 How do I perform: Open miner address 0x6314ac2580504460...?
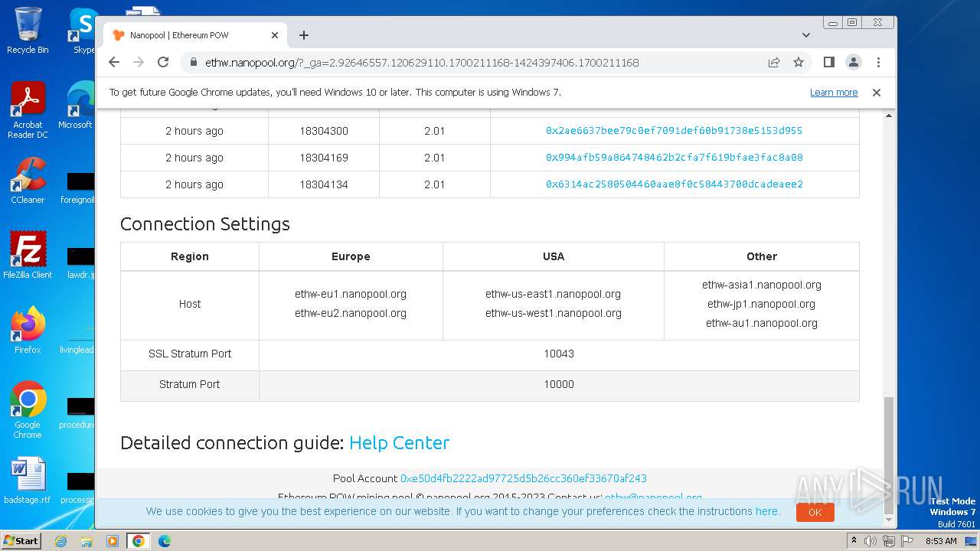(674, 184)
